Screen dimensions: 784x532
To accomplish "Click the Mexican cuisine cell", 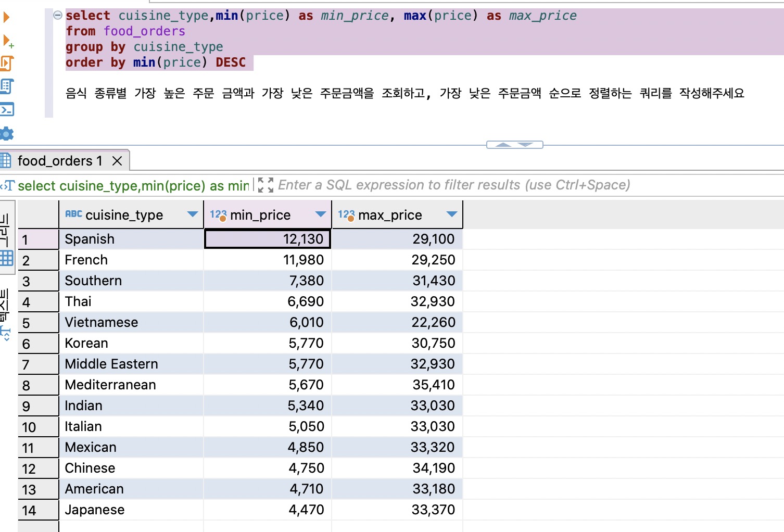I will coord(131,447).
